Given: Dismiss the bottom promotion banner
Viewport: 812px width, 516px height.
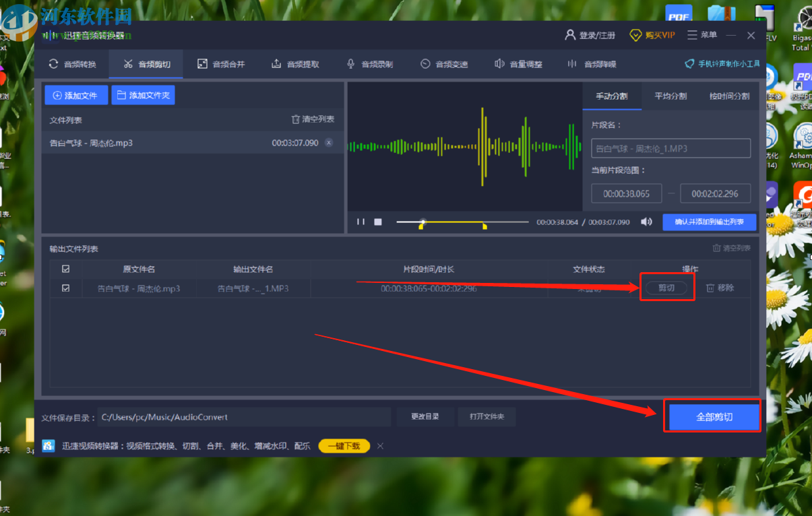Looking at the screenshot, I should tap(380, 446).
